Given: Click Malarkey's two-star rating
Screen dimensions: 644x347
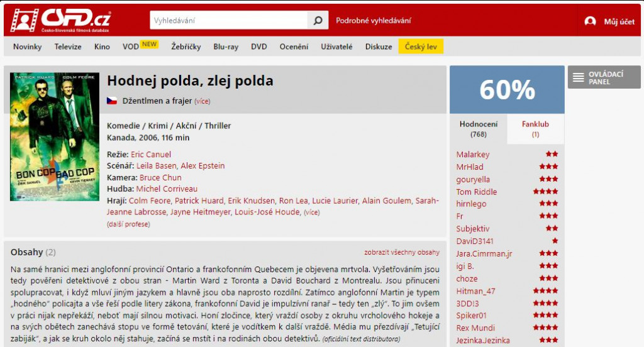Looking at the screenshot, I should click(x=552, y=154).
